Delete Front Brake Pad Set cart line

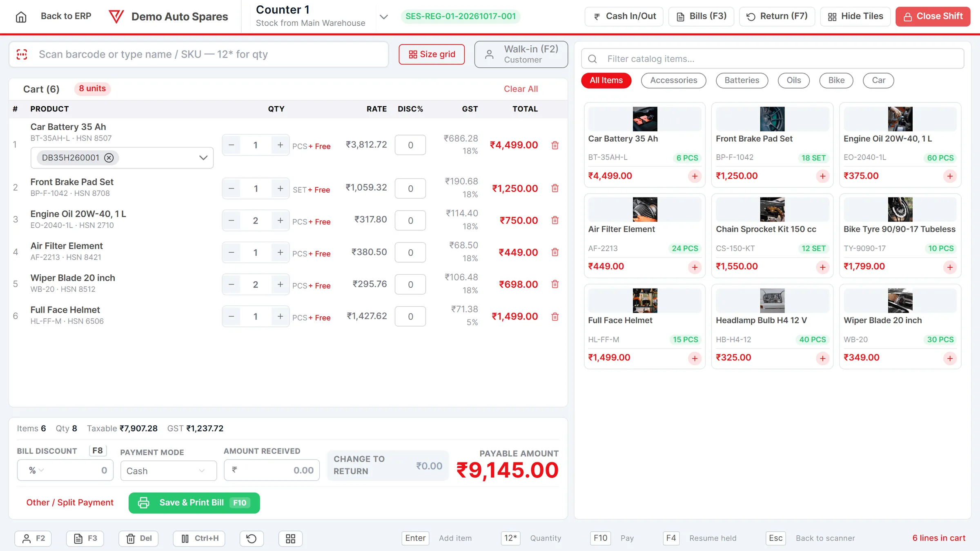point(555,188)
